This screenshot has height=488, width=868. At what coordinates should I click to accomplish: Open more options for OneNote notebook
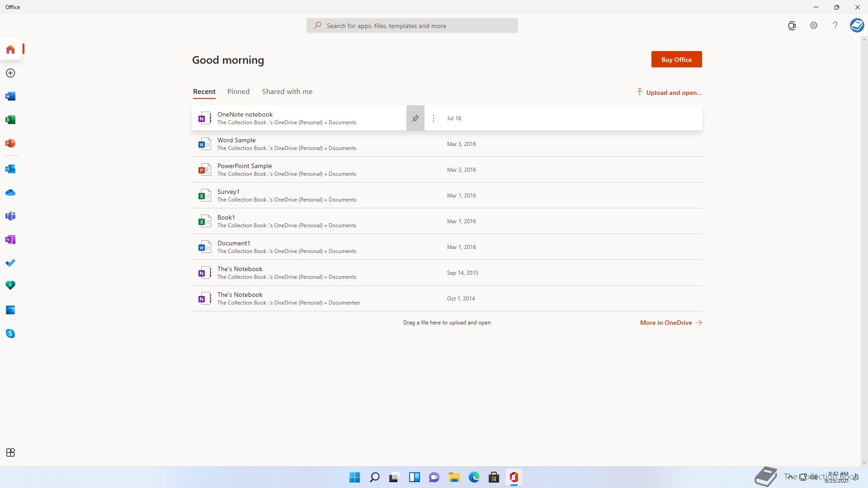click(x=433, y=118)
